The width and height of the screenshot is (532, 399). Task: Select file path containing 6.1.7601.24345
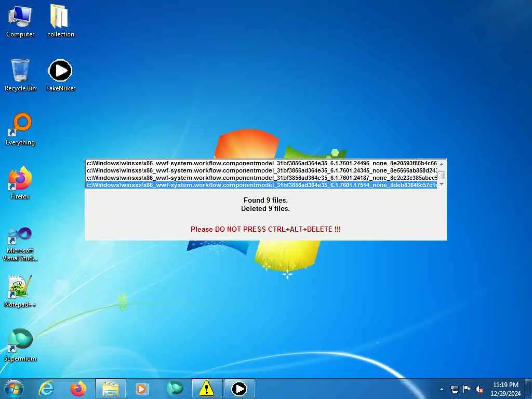261,170
